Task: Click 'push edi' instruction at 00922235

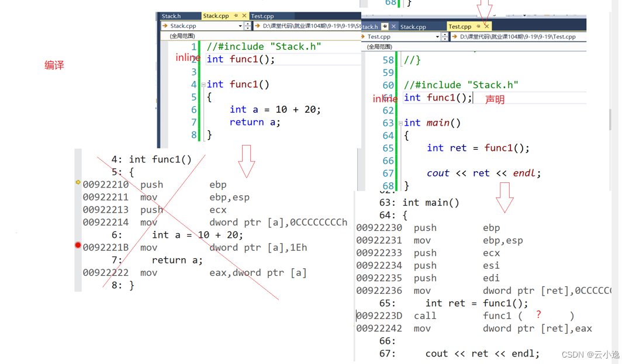Action: coord(428,278)
